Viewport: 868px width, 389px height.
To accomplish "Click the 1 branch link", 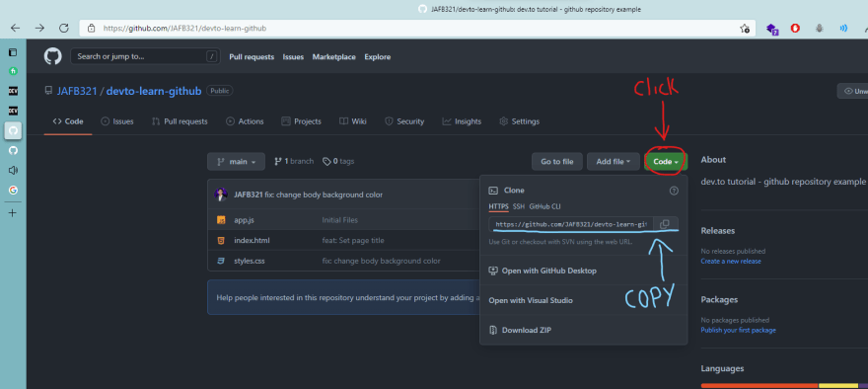I will pos(294,161).
